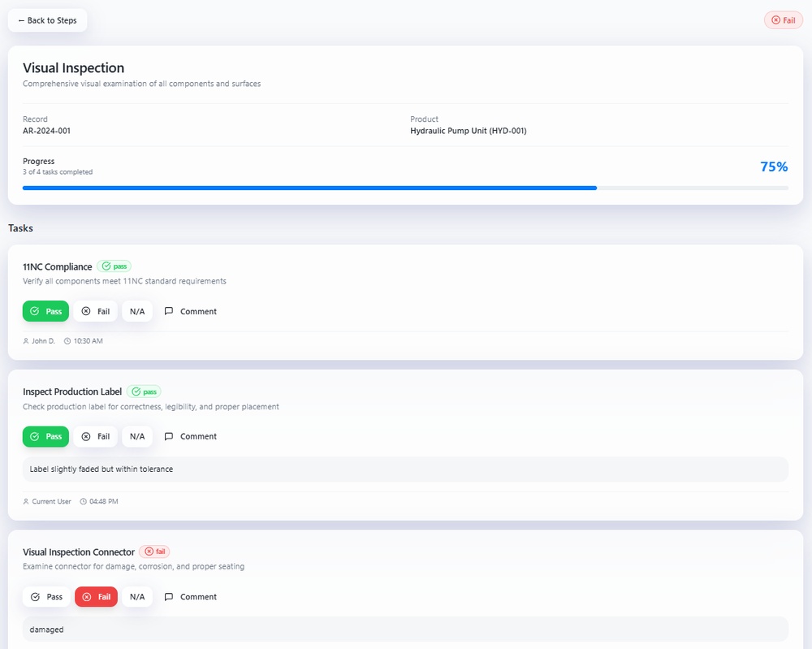Set Visual Inspection Connector to N/A
This screenshot has width=812, height=649.
(137, 597)
